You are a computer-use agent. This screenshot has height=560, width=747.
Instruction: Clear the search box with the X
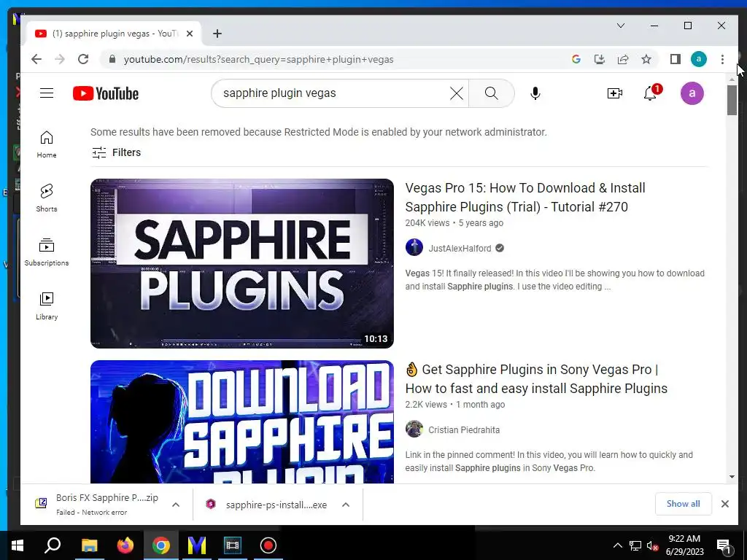point(457,93)
